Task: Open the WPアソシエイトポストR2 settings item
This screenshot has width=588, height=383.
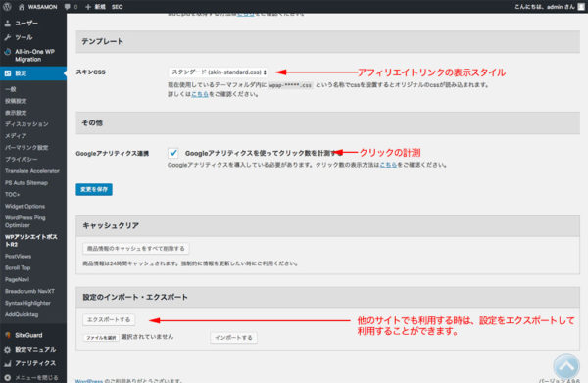Action: click(31, 241)
